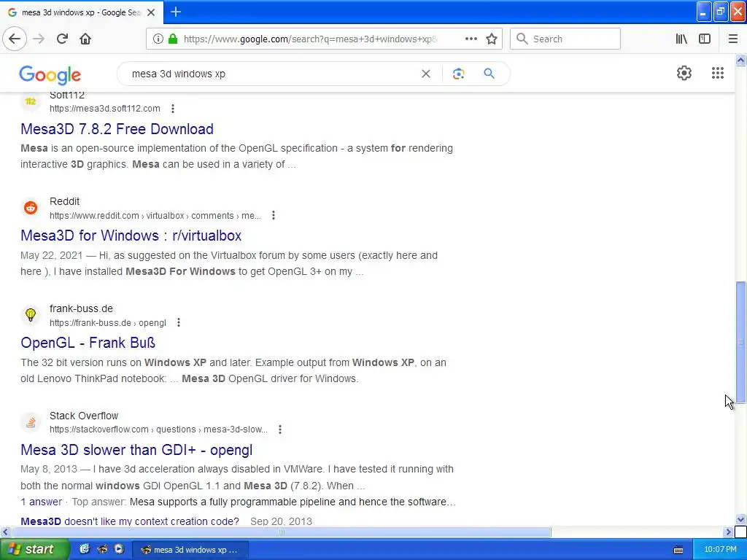
Task: Show site information icon in address bar
Action: click(158, 39)
